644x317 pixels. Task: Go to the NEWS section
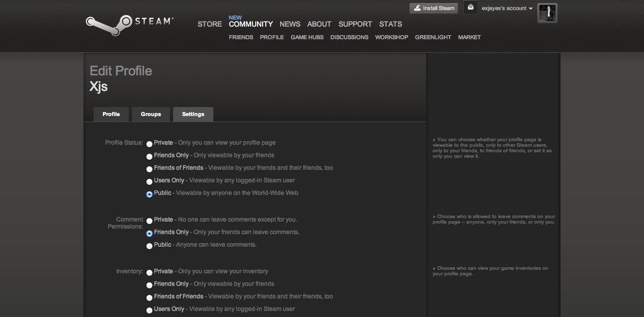pos(290,24)
